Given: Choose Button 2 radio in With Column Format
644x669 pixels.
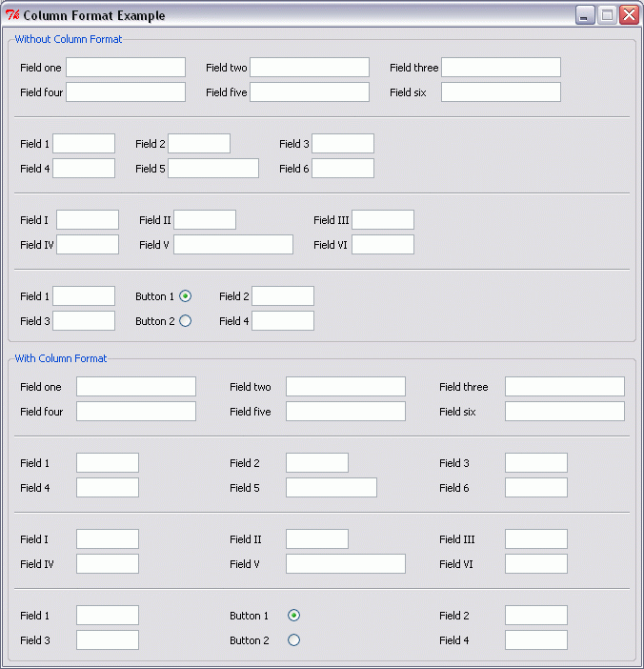Looking at the screenshot, I should click(x=293, y=640).
